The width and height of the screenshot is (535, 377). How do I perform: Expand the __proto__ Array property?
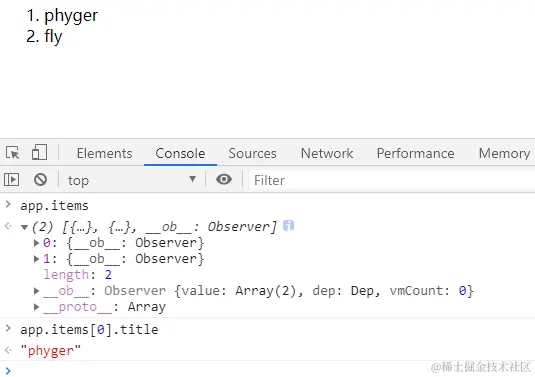click(x=36, y=307)
